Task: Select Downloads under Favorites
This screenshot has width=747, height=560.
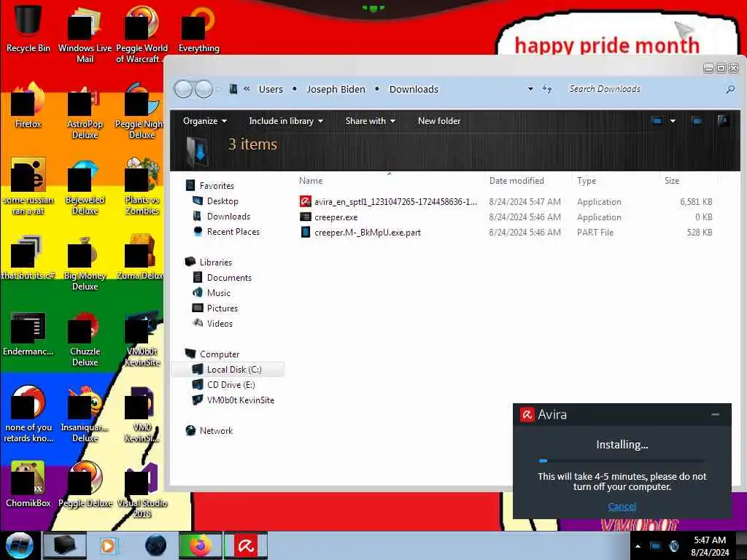Action: [228, 216]
